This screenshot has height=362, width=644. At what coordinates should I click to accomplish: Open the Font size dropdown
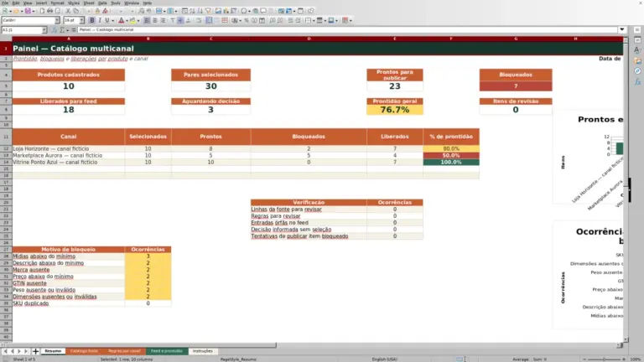(81, 20)
